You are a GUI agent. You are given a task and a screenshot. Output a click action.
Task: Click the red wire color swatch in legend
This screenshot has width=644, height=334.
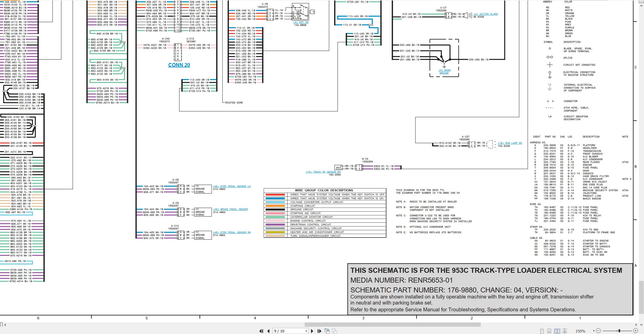pos(275,195)
